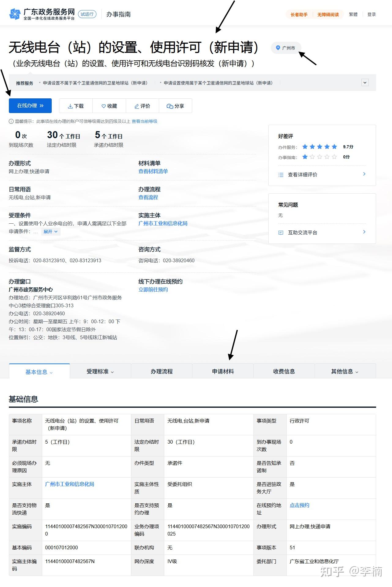Click the info icon beside 温馨提示
The height and width of the screenshot is (587, 392).
point(11,121)
